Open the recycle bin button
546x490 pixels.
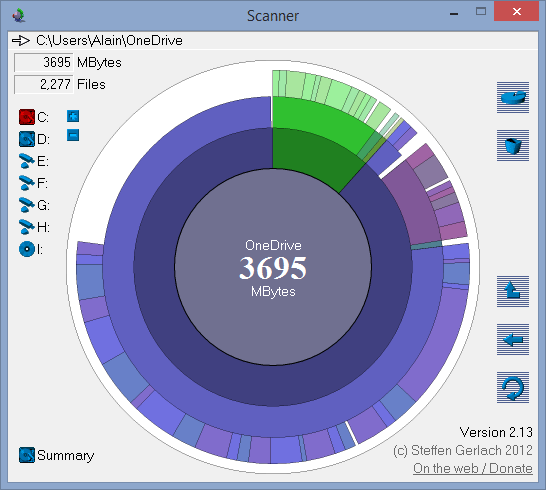click(513, 146)
